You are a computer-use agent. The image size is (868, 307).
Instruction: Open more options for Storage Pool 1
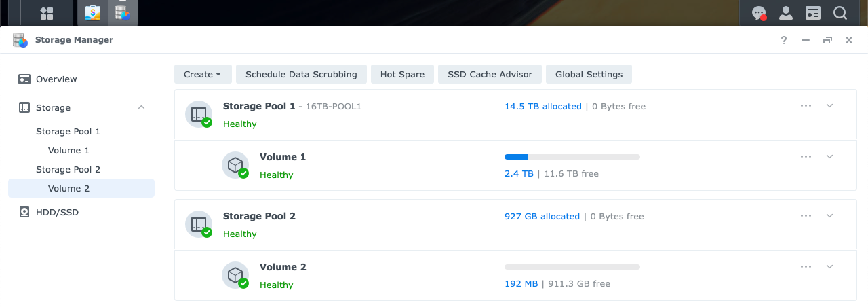click(806, 106)
